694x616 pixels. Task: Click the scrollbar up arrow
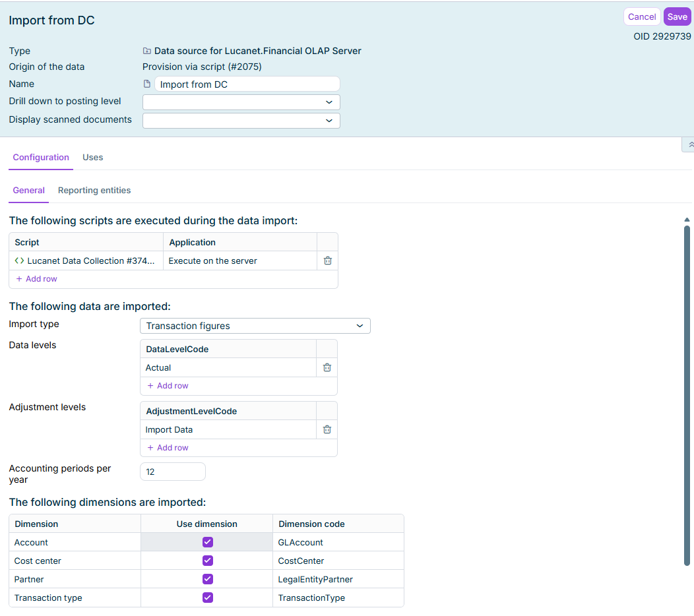pos(687,220)
